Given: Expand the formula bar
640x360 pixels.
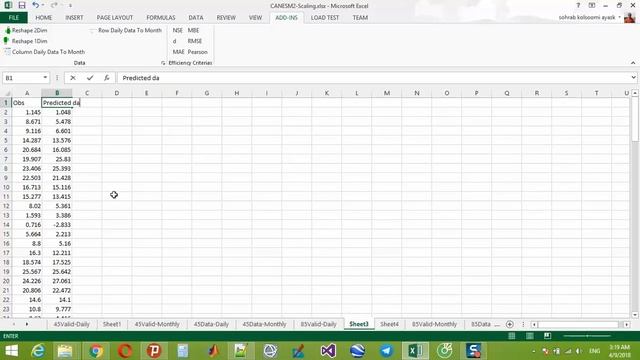Looking at the screenshot, I should click(x=633, y=78).
